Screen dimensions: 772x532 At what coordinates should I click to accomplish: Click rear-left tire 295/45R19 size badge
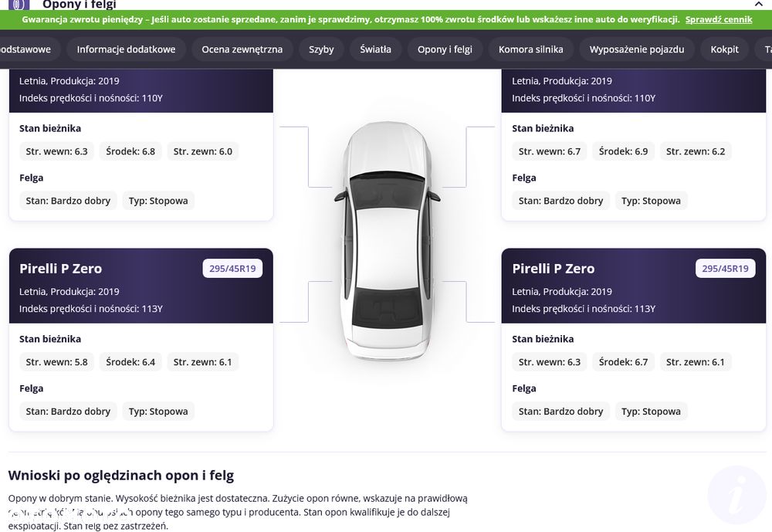[x=232, y=269]
